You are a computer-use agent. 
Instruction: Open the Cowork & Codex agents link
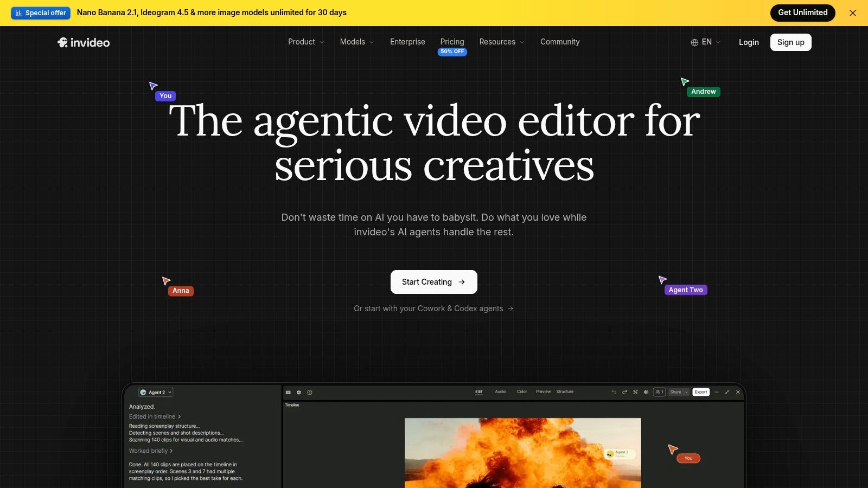[434, 309]
